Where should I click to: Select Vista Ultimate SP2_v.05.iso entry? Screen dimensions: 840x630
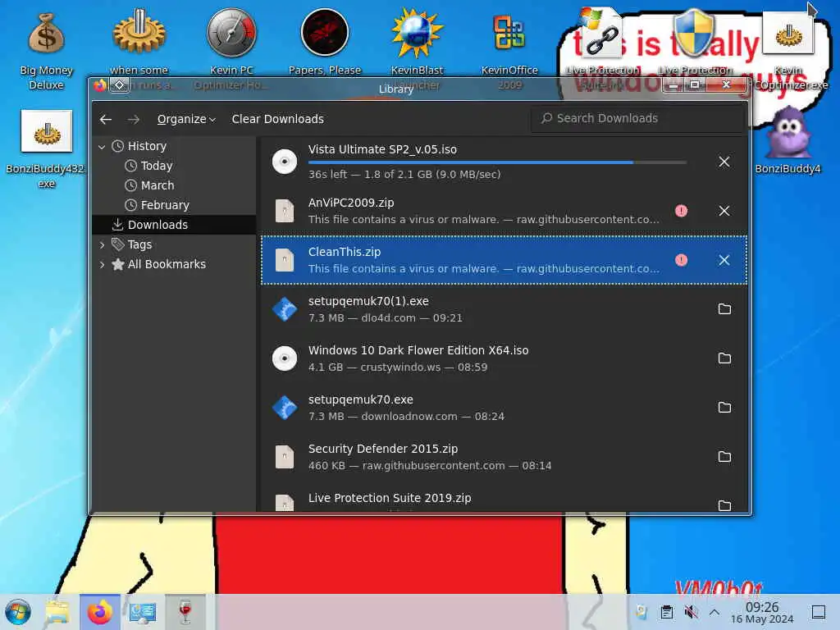[504, 162]
